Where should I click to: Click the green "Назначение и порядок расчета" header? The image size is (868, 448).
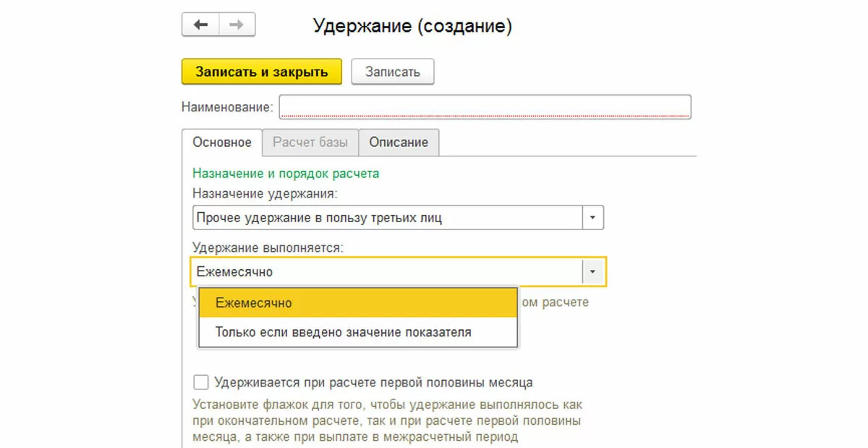(x=286, y=173)
